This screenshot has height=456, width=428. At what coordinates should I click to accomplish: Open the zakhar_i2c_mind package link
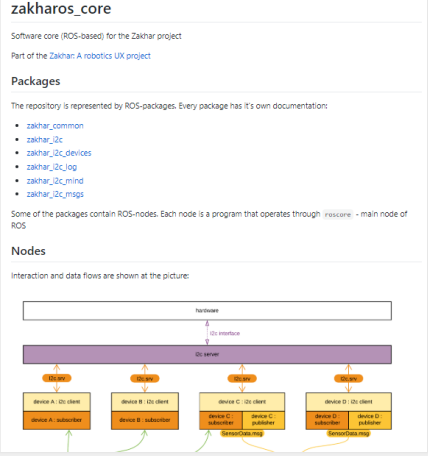tap(55, 181)
